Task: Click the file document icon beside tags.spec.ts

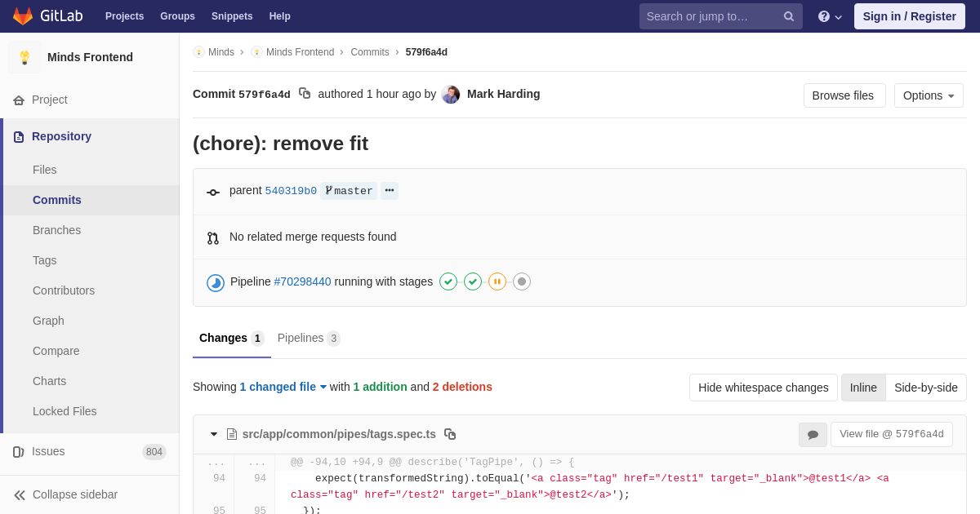Action: [x=232, y=434]
